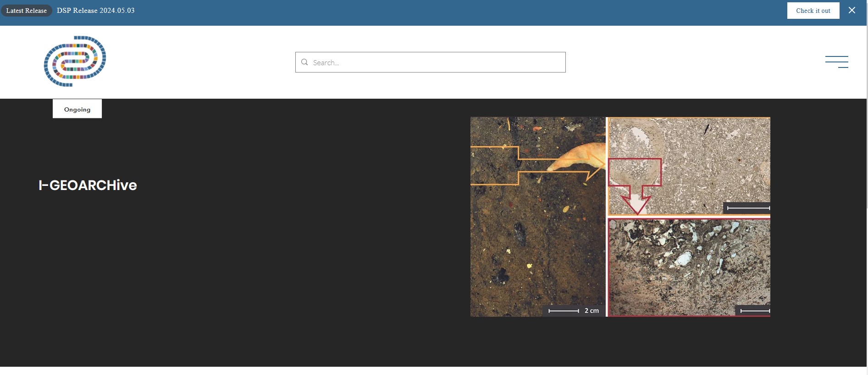
Task: Open the hamburger menu icon
Action: (x=836, y=62)
